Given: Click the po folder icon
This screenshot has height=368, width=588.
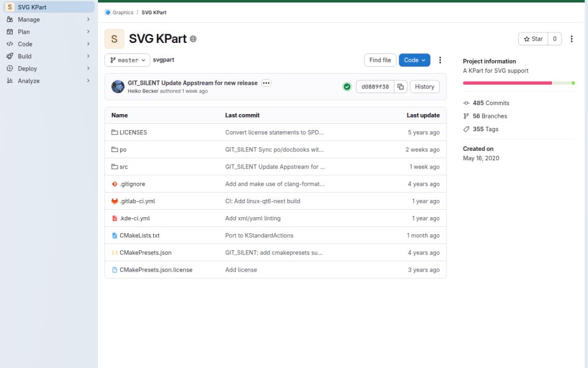Looking at the screenshot, I should pos(115,150).
